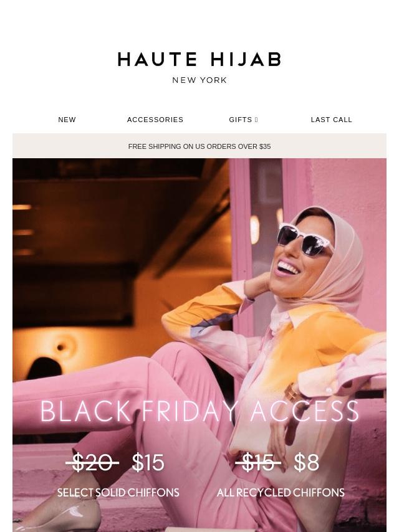This screenshot has height=532, width=399.
Task: Click the Haute Hijab logo
Action: coord(199,59)
